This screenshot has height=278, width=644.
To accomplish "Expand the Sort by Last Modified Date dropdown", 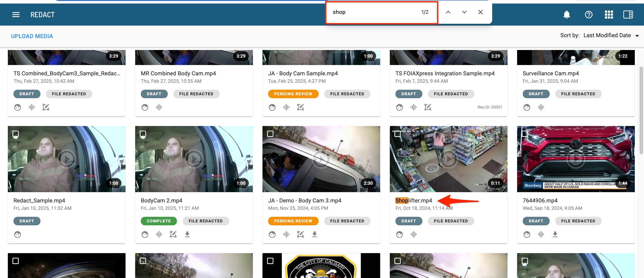I will (610, 35).
